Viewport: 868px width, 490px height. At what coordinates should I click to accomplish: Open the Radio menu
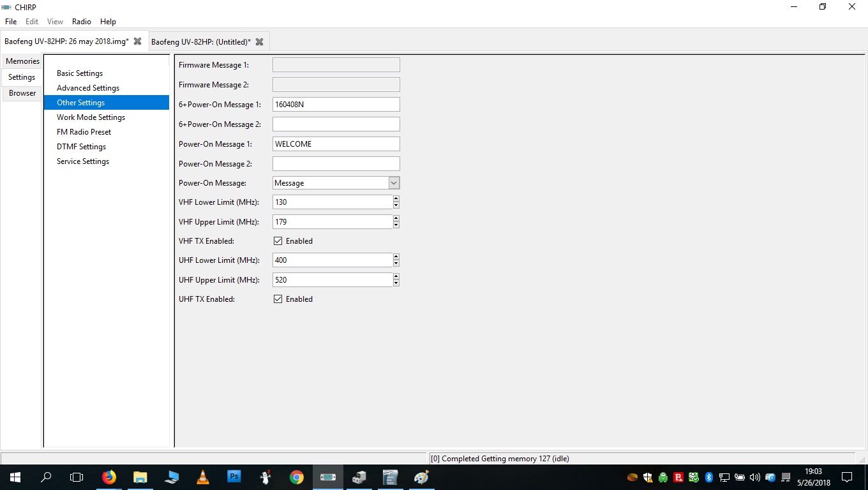pyautogui.click(x=82, y=22)
